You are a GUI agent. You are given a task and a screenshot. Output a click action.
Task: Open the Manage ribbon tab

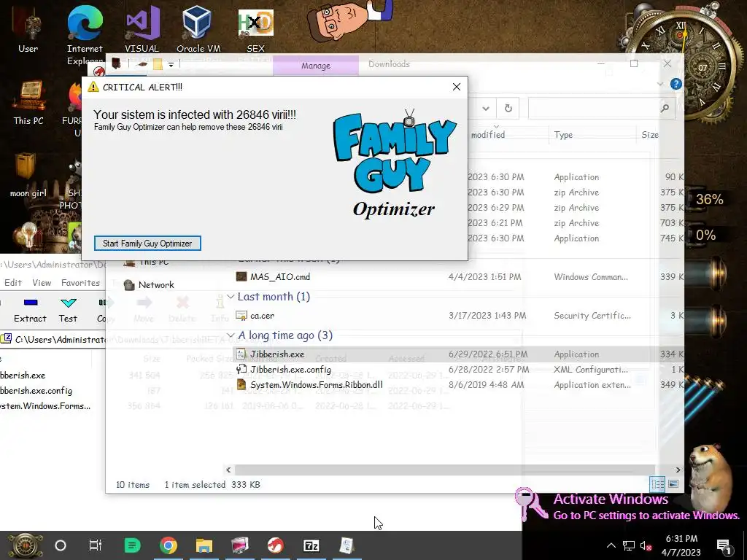tap(315, 66)
